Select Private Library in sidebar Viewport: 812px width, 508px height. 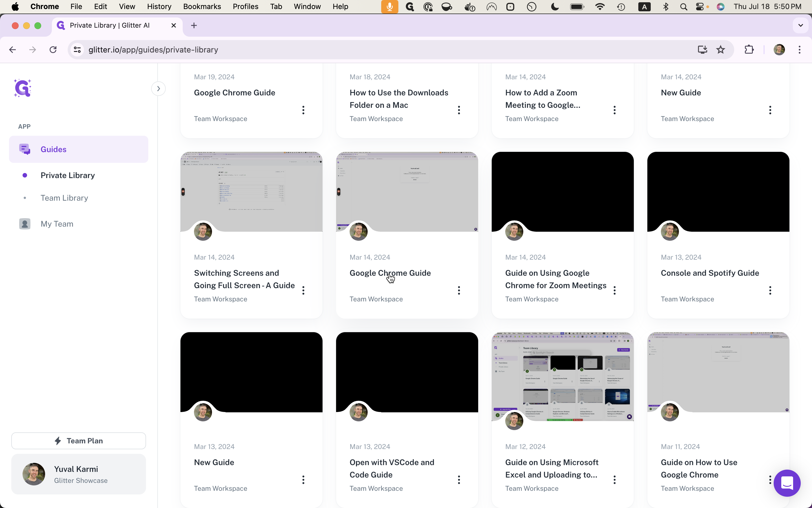[67, 175]
